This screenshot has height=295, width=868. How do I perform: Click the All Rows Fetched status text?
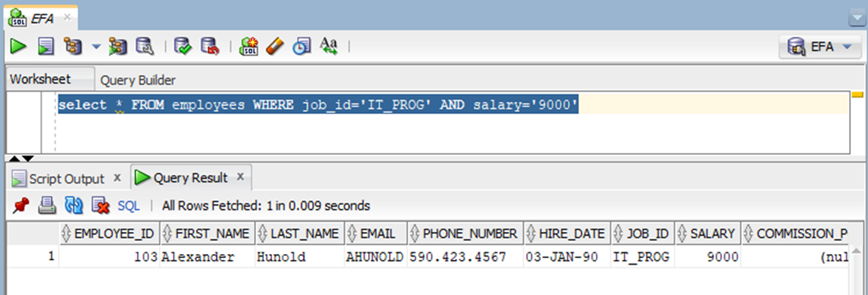click(x=266, y=206)
